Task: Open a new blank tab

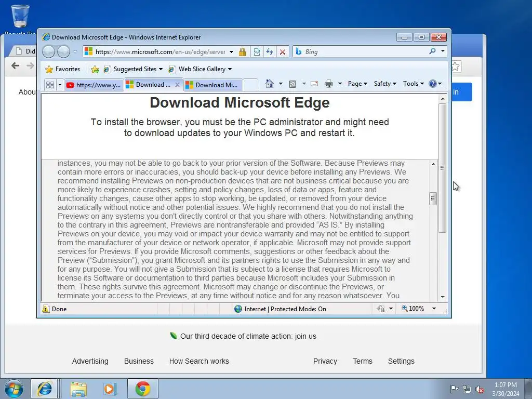Action: pyautogui.click(x=250, y=85)
